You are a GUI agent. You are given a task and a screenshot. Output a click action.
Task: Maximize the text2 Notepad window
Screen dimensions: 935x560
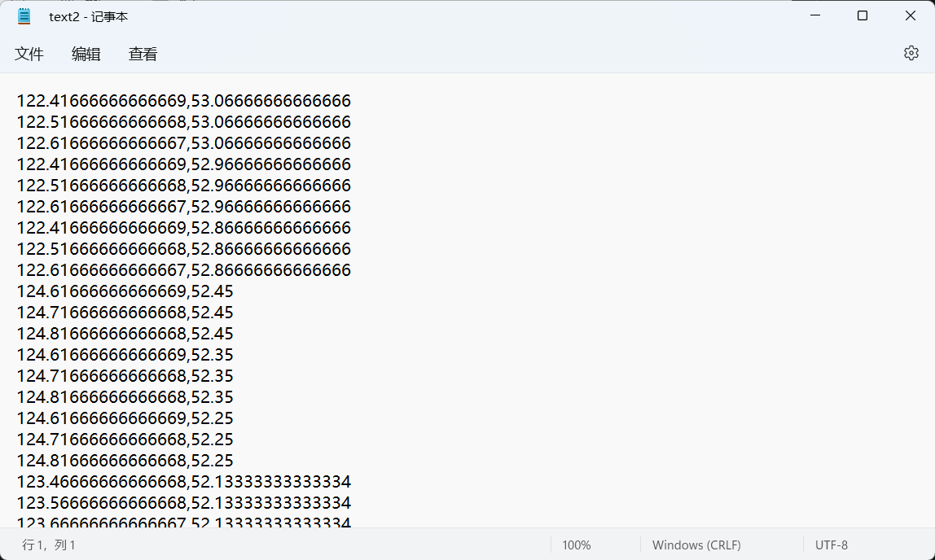(x=863, y=15)
